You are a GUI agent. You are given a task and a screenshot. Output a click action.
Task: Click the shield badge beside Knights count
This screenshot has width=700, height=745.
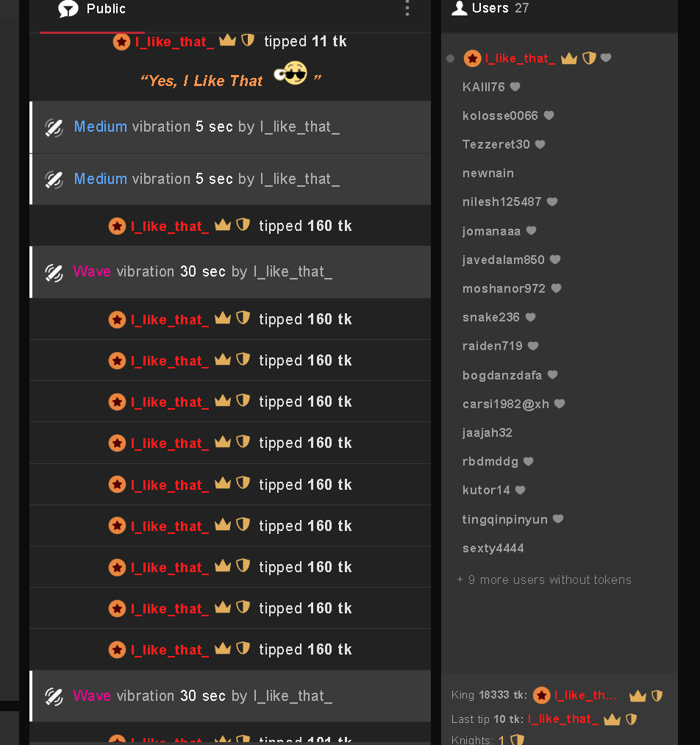517,740
